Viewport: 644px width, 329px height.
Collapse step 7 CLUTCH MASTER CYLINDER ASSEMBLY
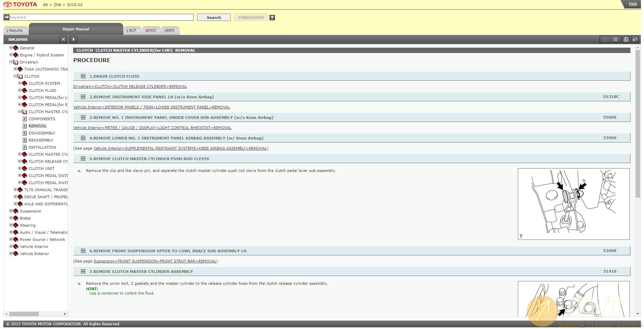click(83, 272)
